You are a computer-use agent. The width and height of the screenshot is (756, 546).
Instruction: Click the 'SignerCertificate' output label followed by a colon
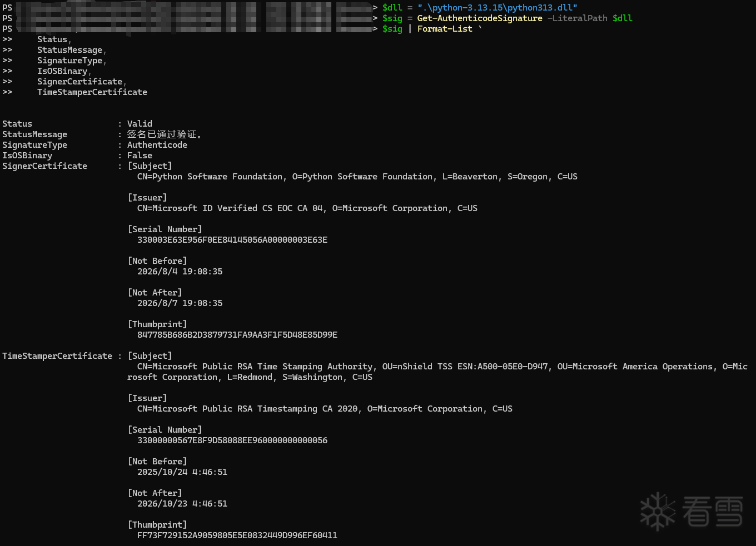(x=44, y=166)
